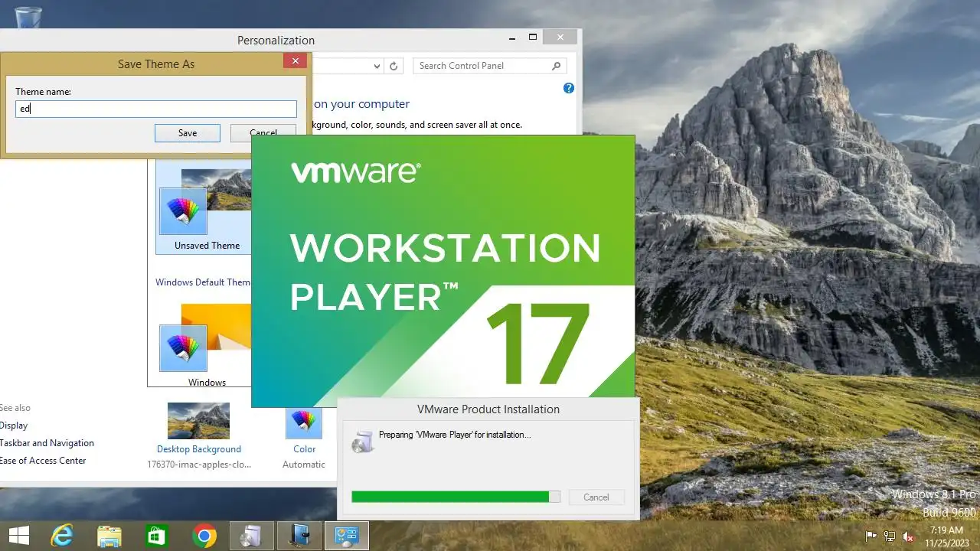This screenshot has height=551, width=980.
Task: Click the VMware Product Installation title
Action: click(488, 409)
